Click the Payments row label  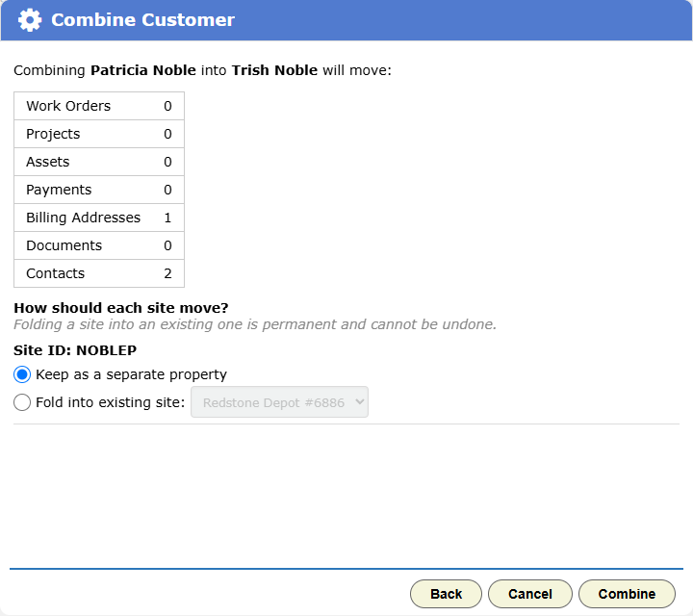(x=59, y=190)
